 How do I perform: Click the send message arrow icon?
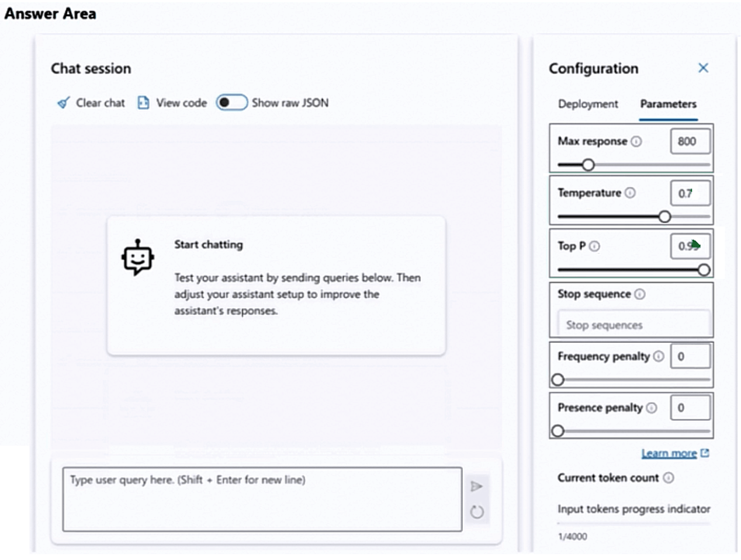476,486
